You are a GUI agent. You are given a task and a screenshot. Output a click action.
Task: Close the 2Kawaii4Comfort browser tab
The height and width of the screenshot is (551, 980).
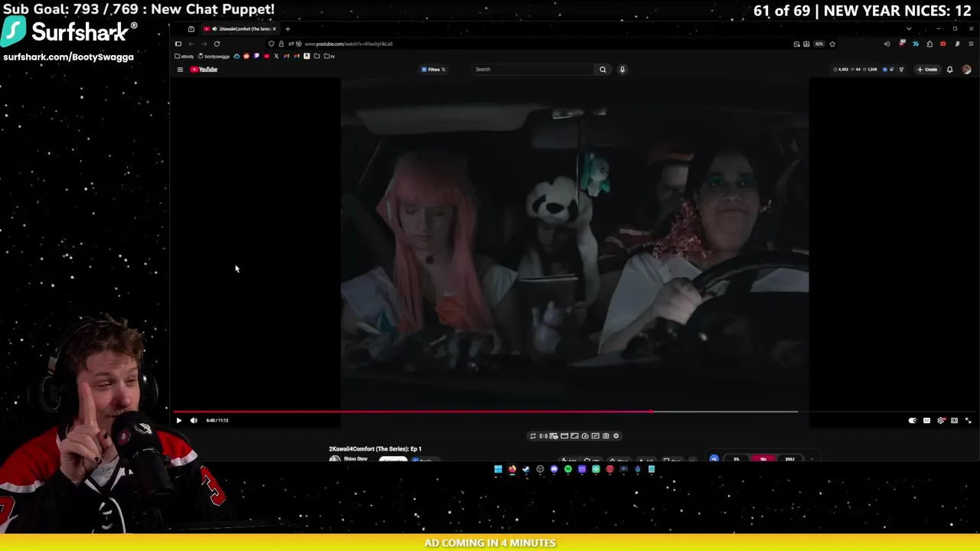tap(274, 29)
